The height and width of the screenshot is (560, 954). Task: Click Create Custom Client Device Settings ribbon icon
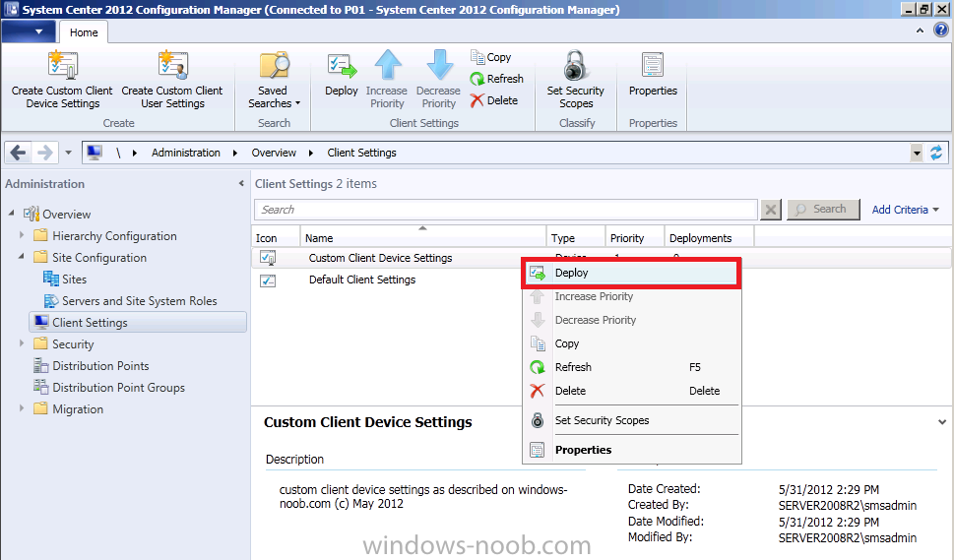tap(63, 66)
